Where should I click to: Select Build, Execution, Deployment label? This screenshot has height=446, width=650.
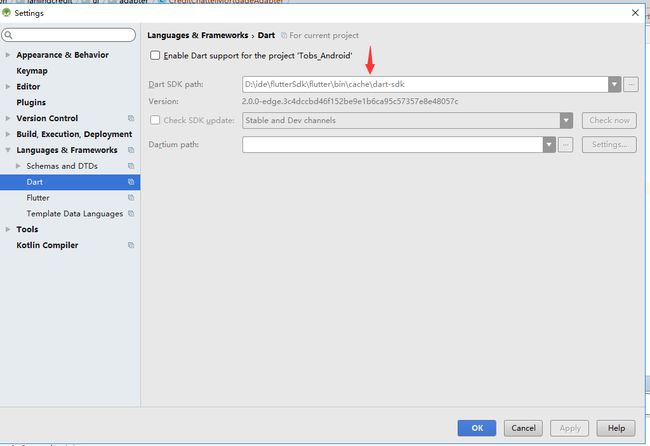74,134
